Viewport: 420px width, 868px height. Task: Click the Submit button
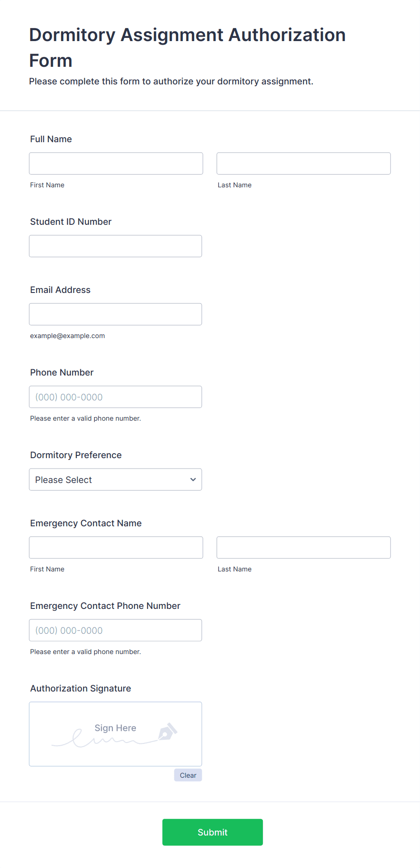coord(213,832)
